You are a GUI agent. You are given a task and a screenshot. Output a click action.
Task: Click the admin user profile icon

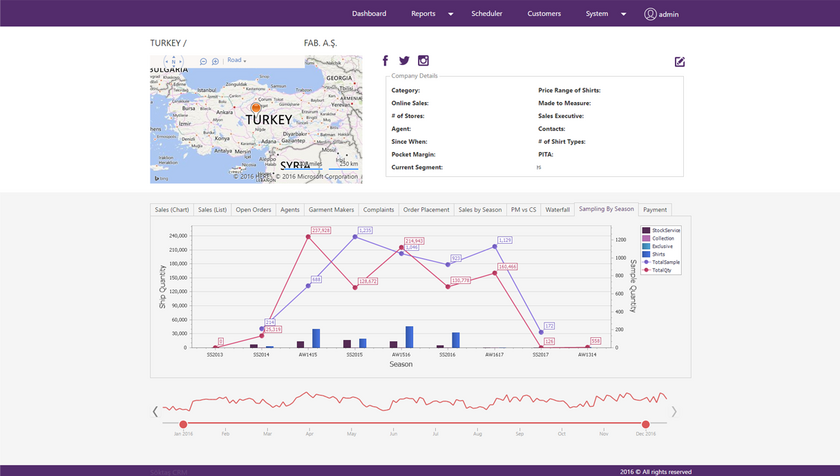pyautogui.click(x=650, y=14)
